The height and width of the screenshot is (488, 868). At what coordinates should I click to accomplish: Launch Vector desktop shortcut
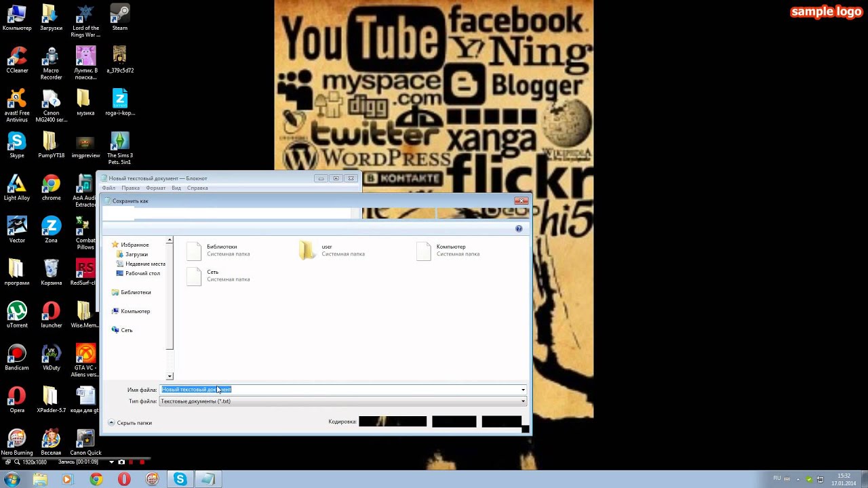[x=17, y=230]
